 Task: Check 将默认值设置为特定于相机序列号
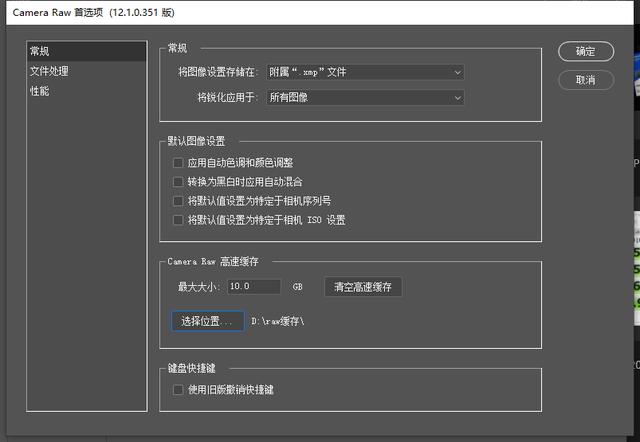(178, 201)
